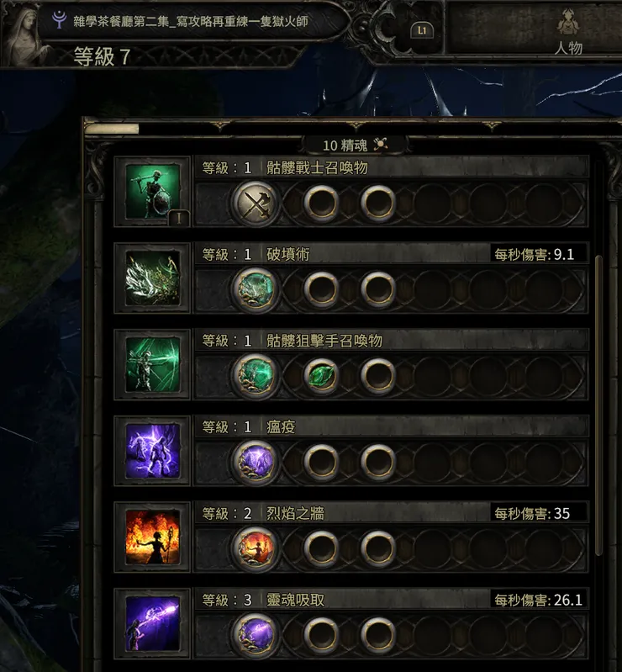Click the 10 精魂 spirit indicator
622x672 pixels.
[355, 145]
